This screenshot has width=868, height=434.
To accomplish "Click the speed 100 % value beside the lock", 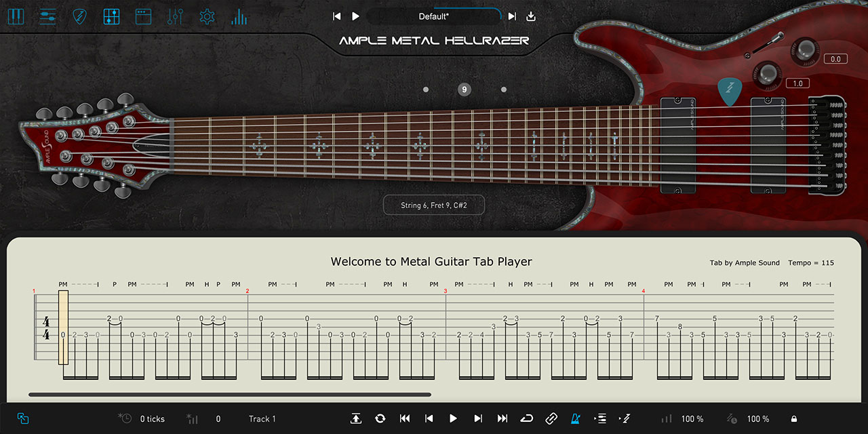I will 758,419.
